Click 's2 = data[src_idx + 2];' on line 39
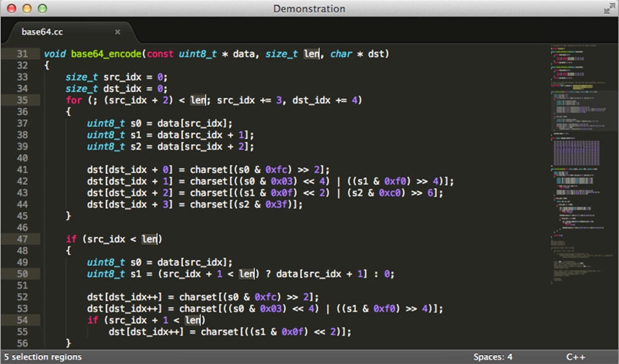619x364 pixels. point(193,147)
